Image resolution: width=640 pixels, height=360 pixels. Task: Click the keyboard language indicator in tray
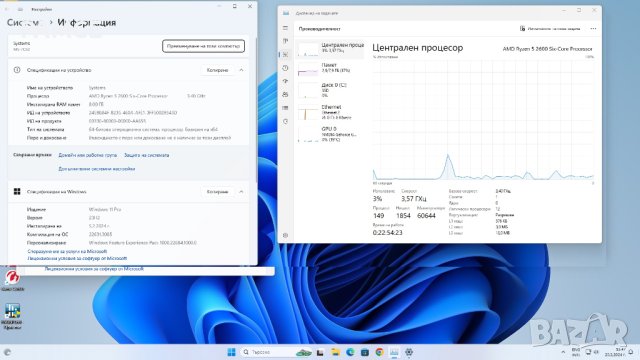[576, 352]
